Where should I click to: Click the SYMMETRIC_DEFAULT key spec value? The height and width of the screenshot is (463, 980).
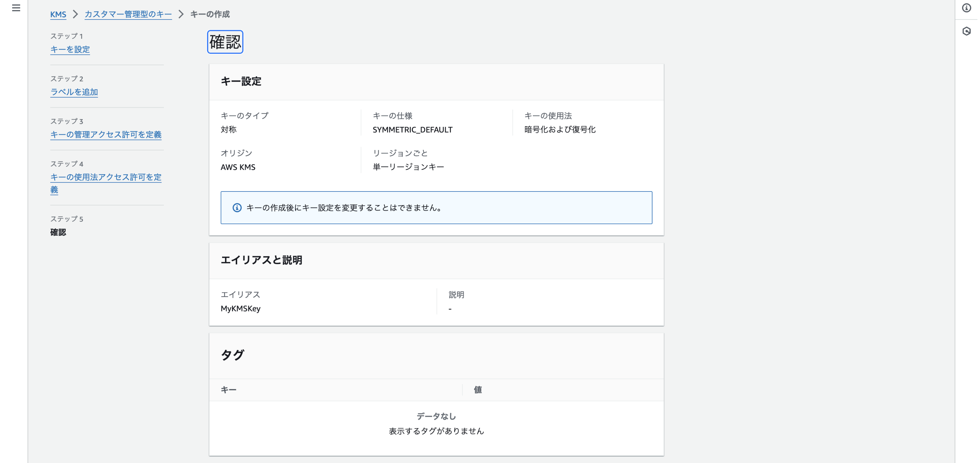[412, 130]
